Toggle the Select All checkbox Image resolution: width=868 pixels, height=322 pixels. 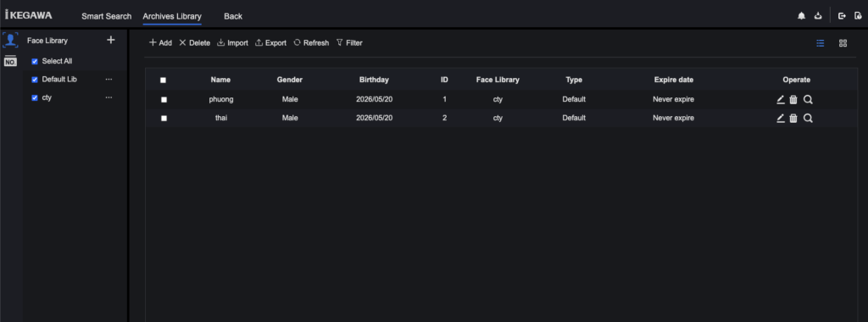35,61
